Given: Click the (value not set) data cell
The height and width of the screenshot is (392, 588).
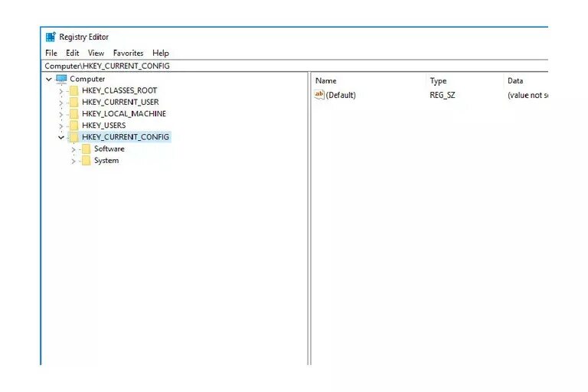Looking at the screenshot, I should click(x=528, y=95).
